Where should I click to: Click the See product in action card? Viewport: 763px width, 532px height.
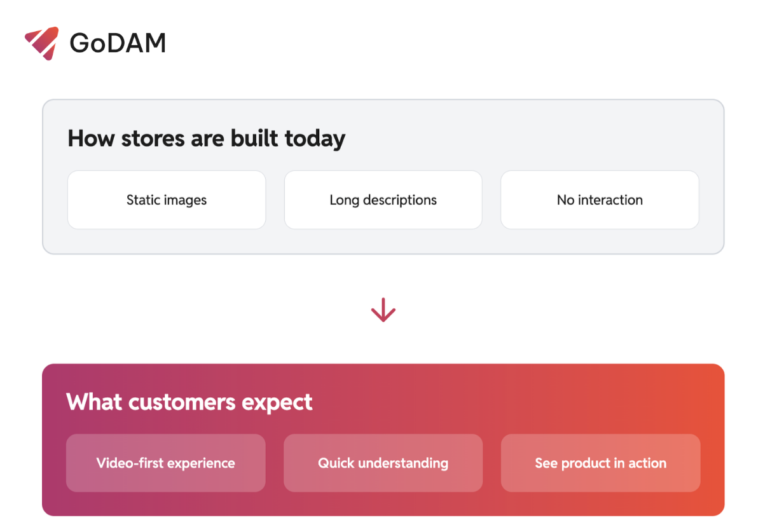(600, 463)
